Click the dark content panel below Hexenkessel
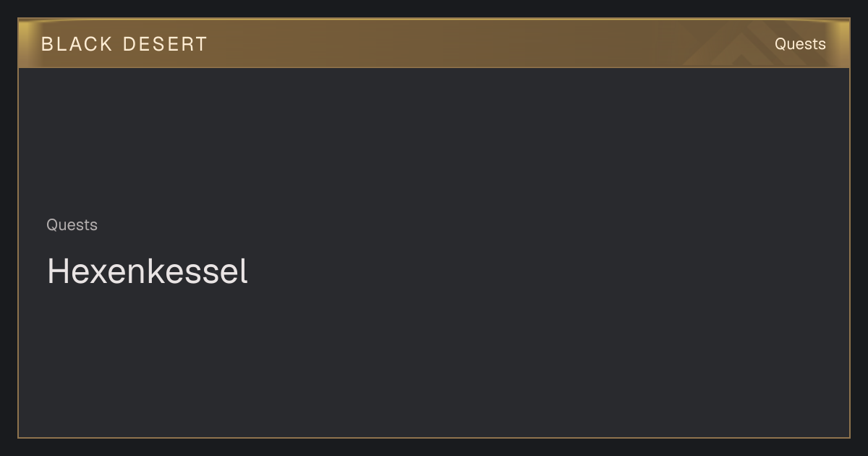 coord(434,362)
